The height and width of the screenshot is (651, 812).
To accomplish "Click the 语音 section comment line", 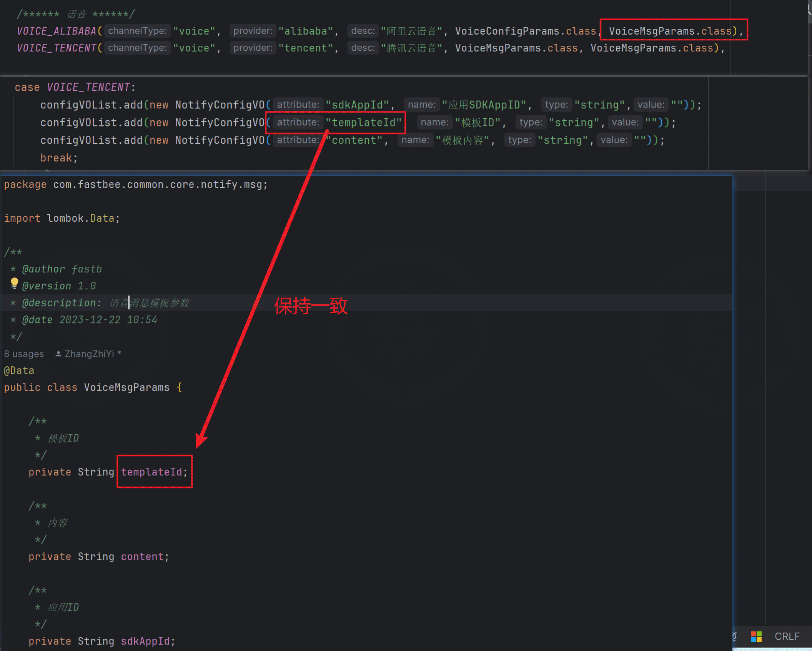I will (x=75, y=14).
